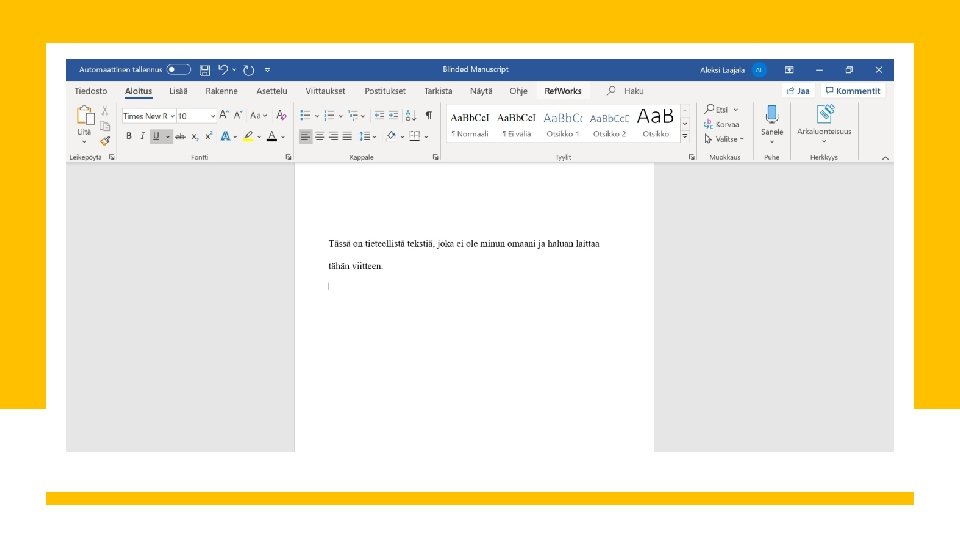Switch to the Viittaukset tab

325,91
